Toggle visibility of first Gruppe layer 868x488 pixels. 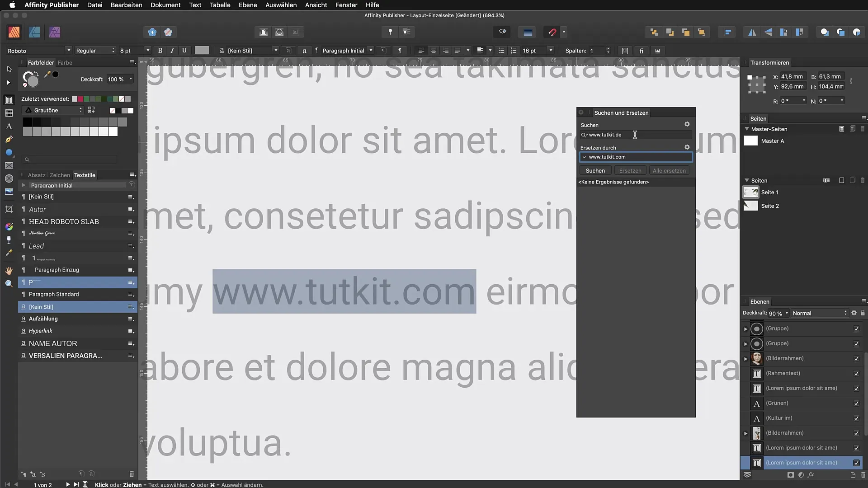[856, 329]
